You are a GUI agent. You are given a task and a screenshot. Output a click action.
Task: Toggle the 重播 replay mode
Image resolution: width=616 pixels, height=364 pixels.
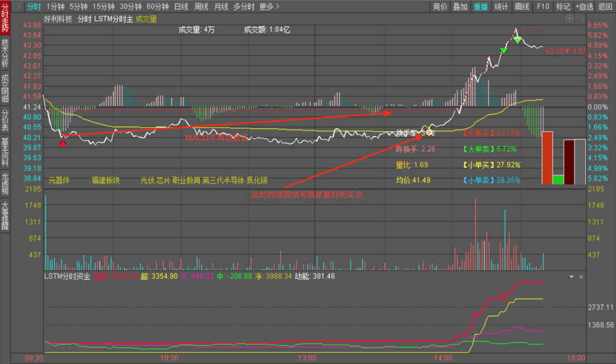point(481,7)
